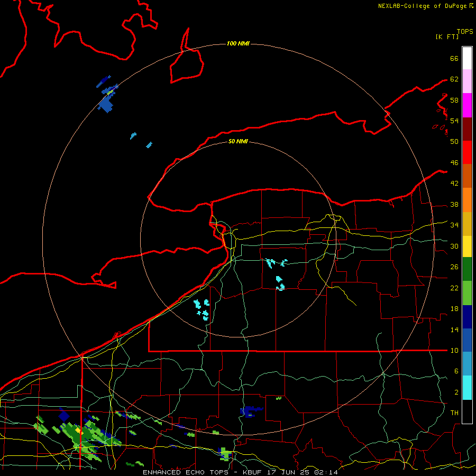Select the white legend color swatch
Screen dimensions: 476x476
coord(467,58)
